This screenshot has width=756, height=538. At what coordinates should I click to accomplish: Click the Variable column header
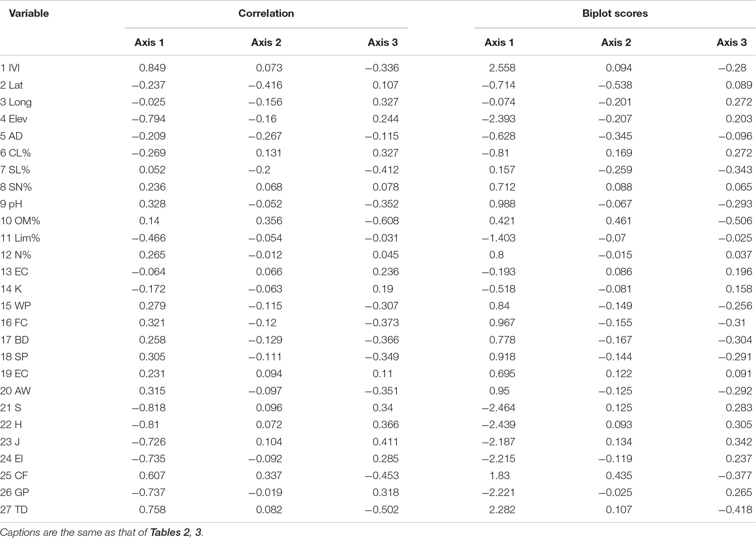tap(29, 14)
